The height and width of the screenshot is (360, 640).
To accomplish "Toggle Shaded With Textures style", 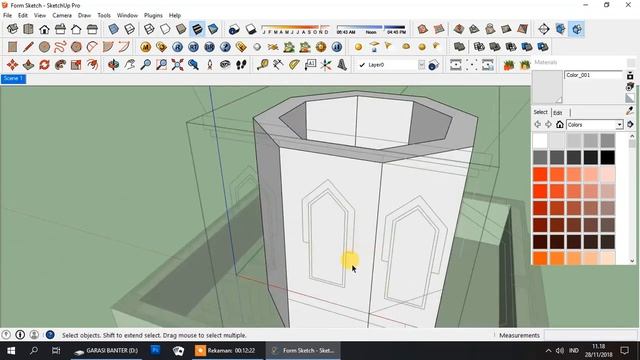I will [197, 29].
